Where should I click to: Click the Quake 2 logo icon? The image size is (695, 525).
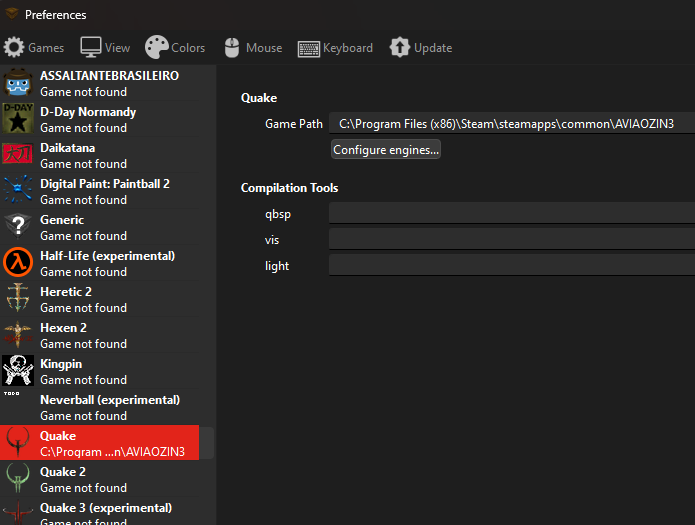tap(18, 479)
